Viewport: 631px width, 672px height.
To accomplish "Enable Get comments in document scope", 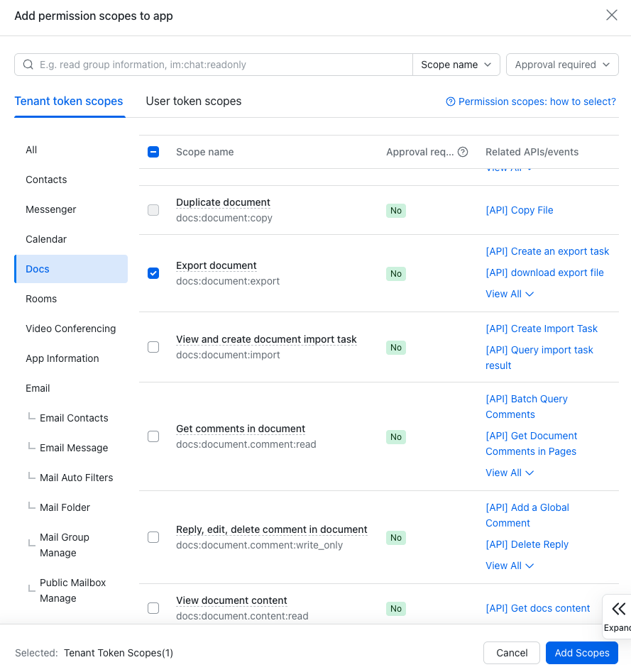I will point(153,436).
